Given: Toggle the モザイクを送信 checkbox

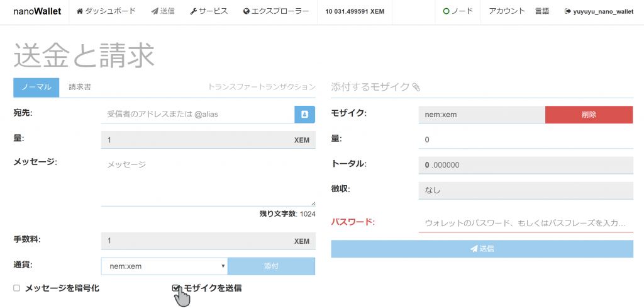Looking at the screenshot, I should (176, 288).
